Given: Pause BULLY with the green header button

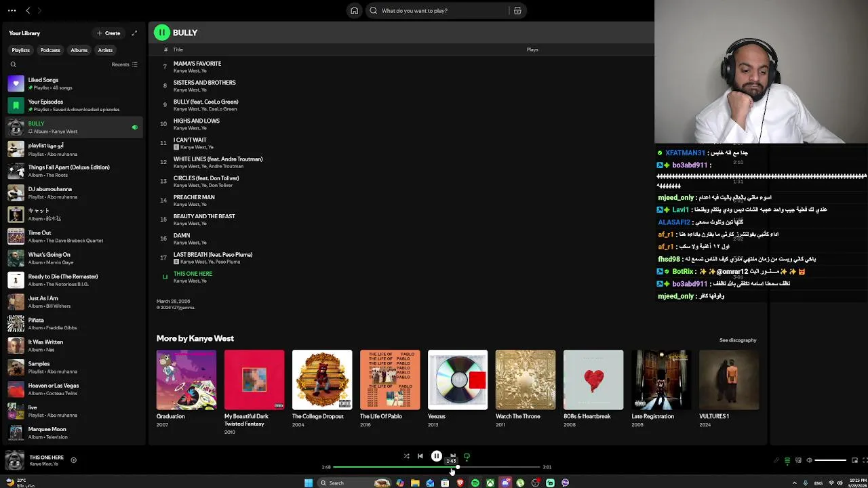Looking at the screenshot, I should point(161,33).
